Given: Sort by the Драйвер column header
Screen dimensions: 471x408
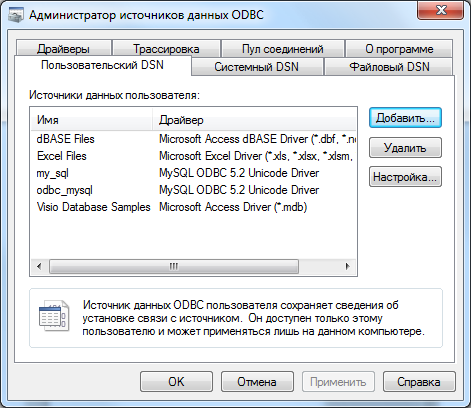Looking at the screenshot, I should click(x=254, y=120).
